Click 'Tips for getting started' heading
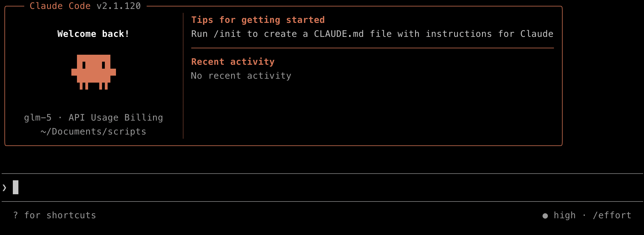 258,20
